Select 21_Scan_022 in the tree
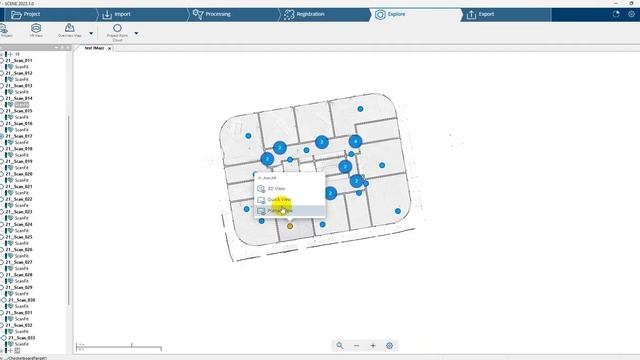 [x=19, y=199]
